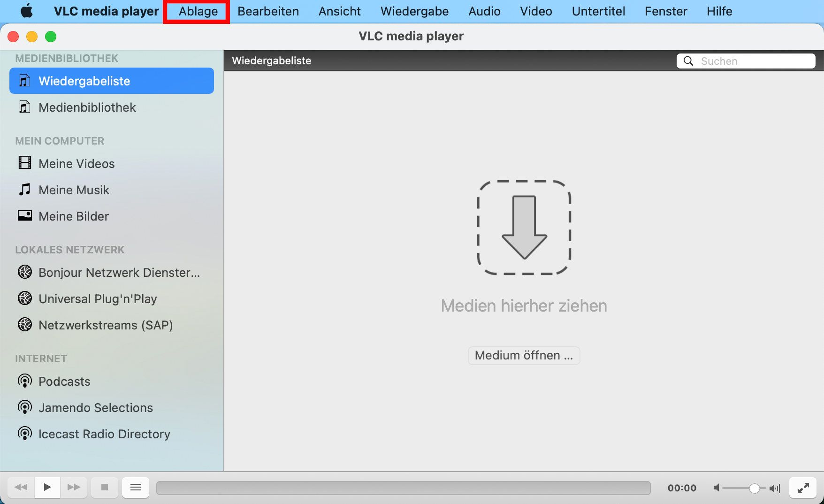Click the maximum volume speaker icon
The width and height of the screenshot is (824, 504).
point(775,488)
